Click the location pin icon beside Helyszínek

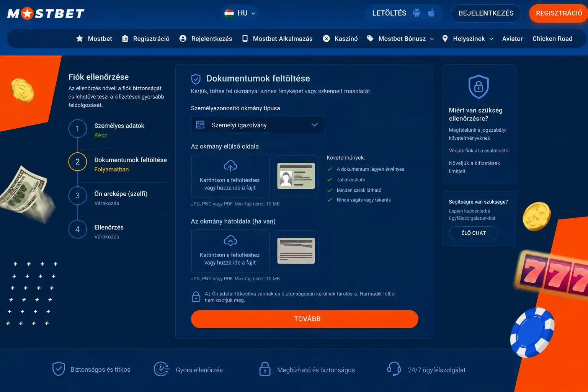(x=445, y=39)
